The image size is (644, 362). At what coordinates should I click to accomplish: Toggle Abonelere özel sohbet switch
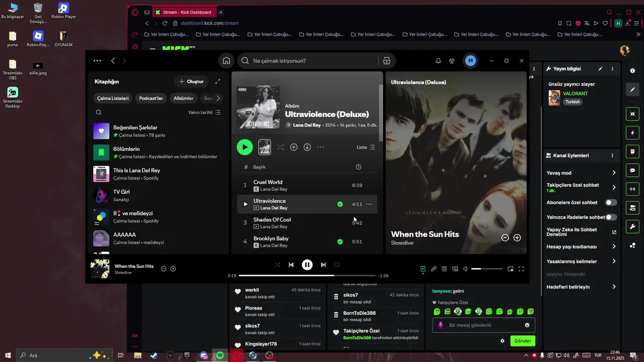[x=611, y=203]
